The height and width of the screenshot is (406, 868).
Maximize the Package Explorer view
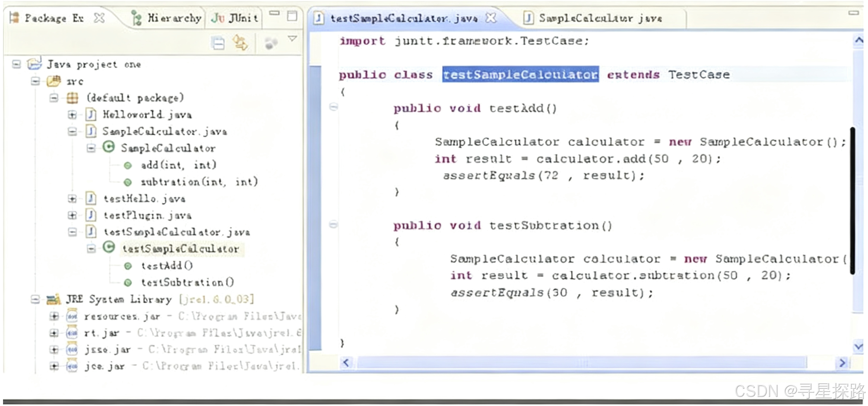(x=292, y=16)
